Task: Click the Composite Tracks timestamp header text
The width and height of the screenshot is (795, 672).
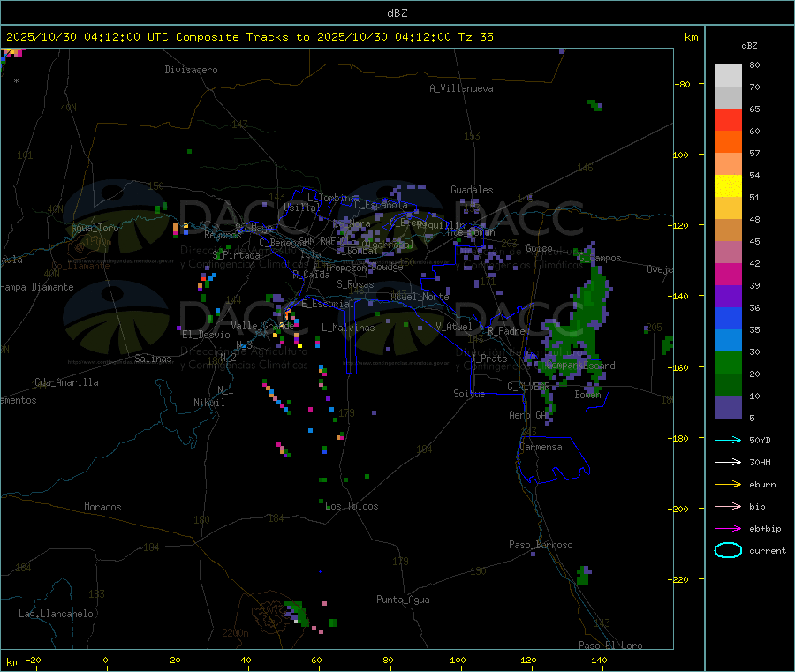Action: click(x=249, y=37)
